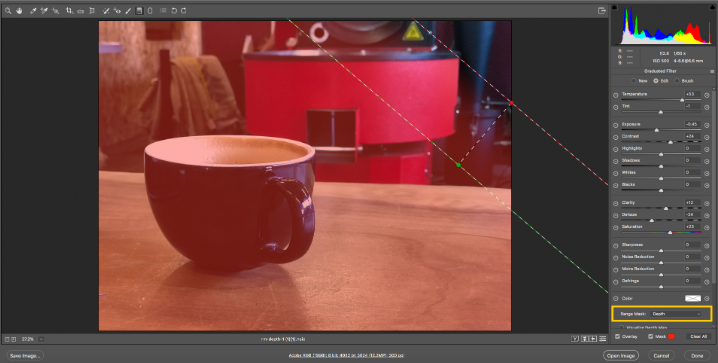This screenshot has width=718, height=363.
Task: Click the Clarity increase plus icon
Action: [x=707, y=204]
